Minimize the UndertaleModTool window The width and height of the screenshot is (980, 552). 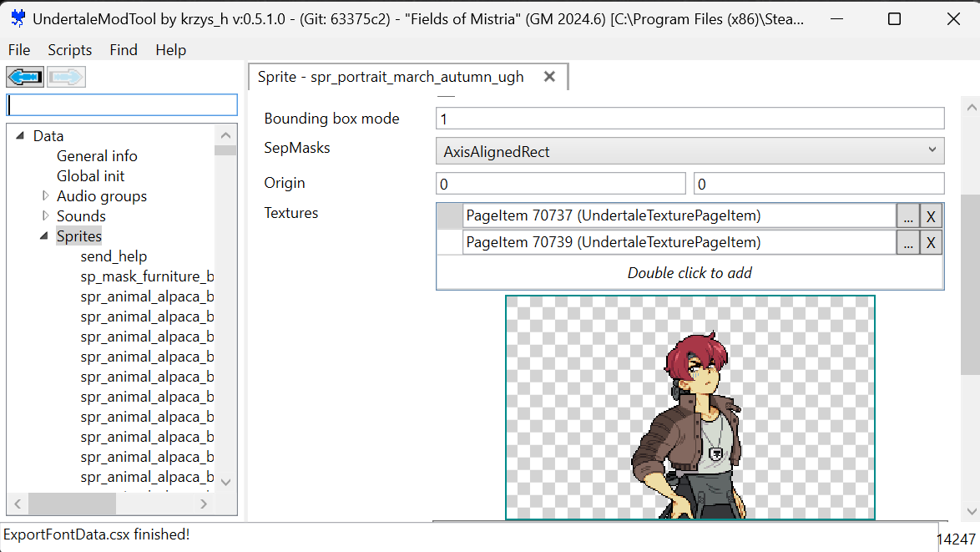point(836,18)
